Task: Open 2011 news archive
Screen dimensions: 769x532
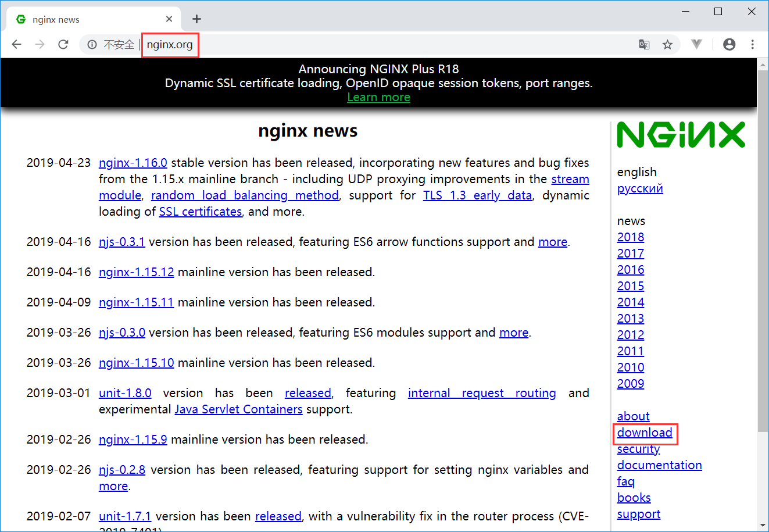Action: (x=631, y=351)
